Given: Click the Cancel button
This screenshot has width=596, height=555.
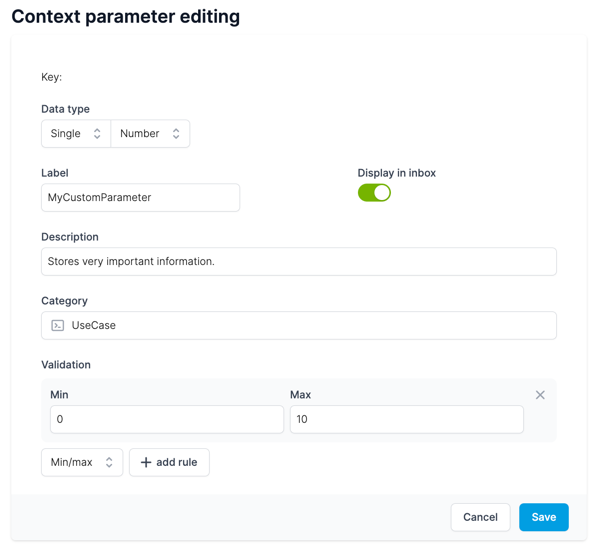Looking at the screenshot, I should 480,517.
